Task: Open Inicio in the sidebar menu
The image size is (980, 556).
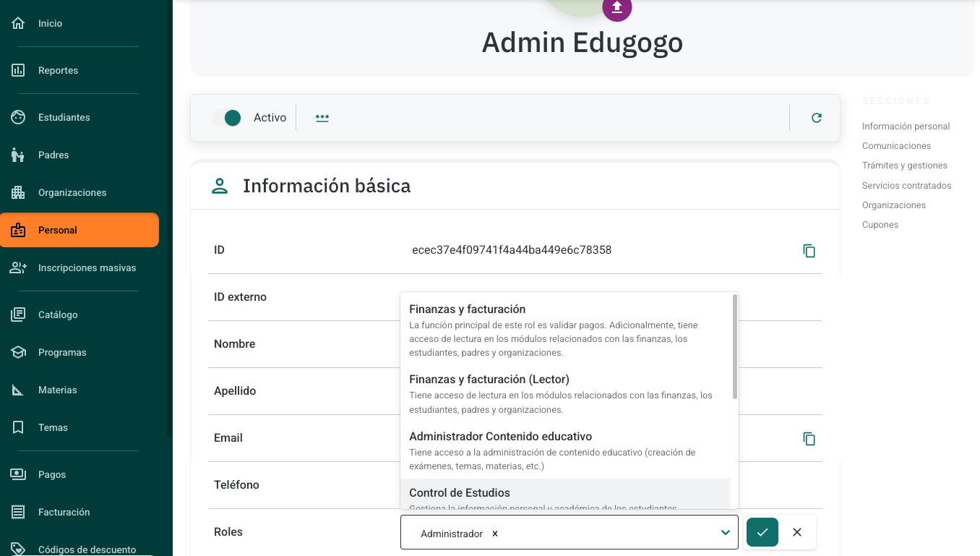Action: pos(79,24)
